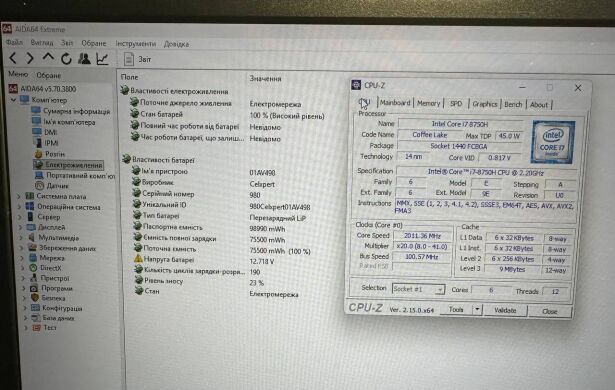This screenshot has height=390, width=615.
Task: Open the Вигляд menu
Action: (42, 42)
